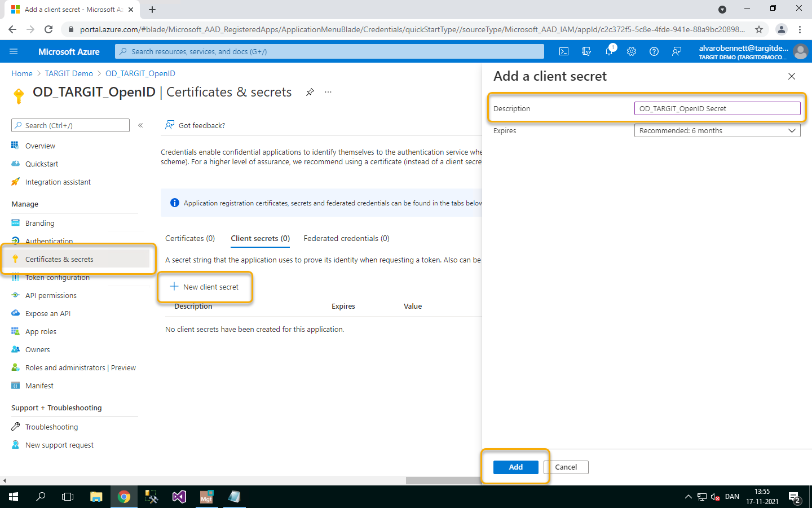Image resolution: width=812 pixels, height=508 pixels.
Task: Open taskbar search magnifier
Action: pyautogui.click(x=41, y=497)
